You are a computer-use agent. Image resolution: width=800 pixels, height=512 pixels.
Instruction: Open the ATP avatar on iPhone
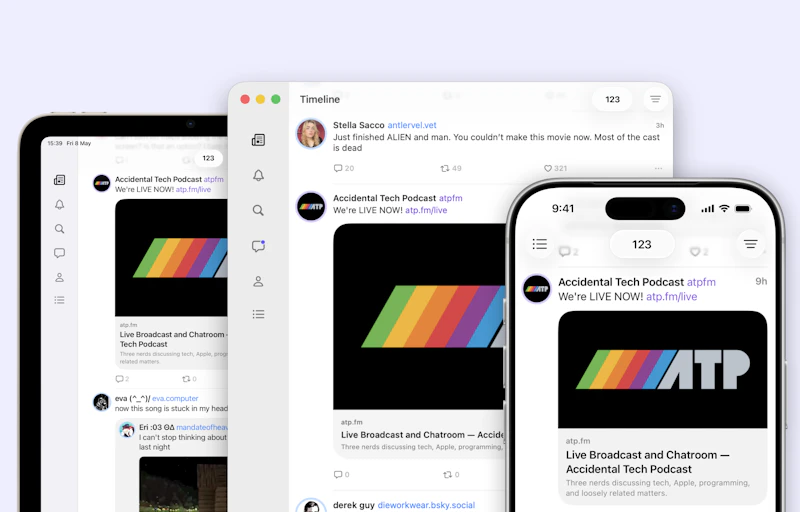[x=537, y=289]
